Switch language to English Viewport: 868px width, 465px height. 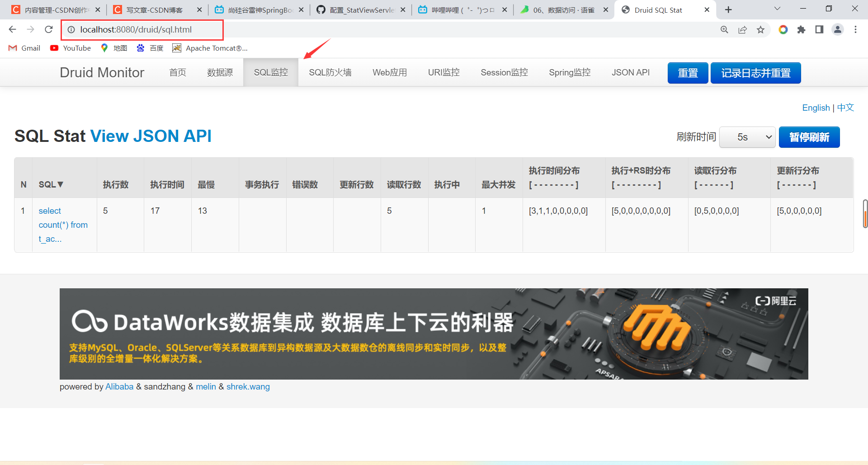tap(816, 108)
